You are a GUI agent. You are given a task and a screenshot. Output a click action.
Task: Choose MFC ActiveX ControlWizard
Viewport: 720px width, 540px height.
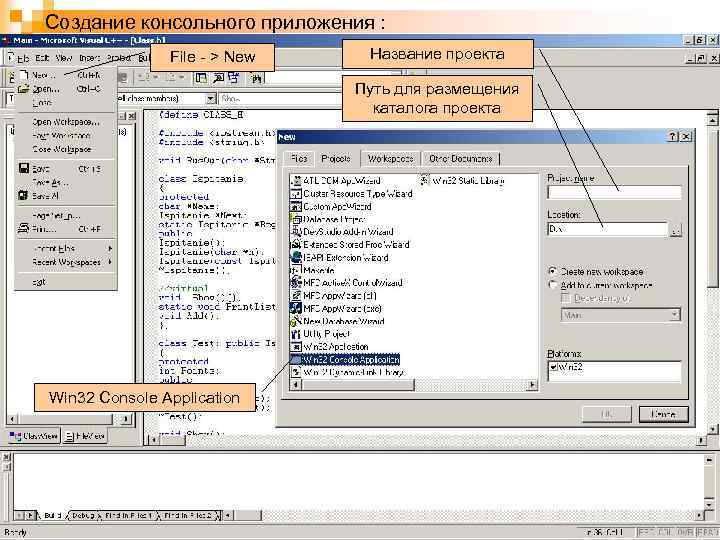(x=347, y=283)
